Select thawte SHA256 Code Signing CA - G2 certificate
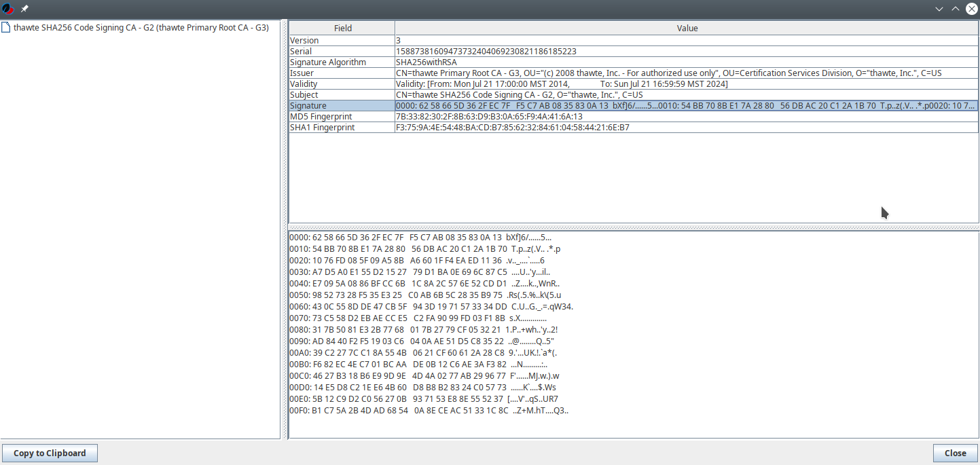Viewport: 980px width, 465px height. (x=141, y=28)
